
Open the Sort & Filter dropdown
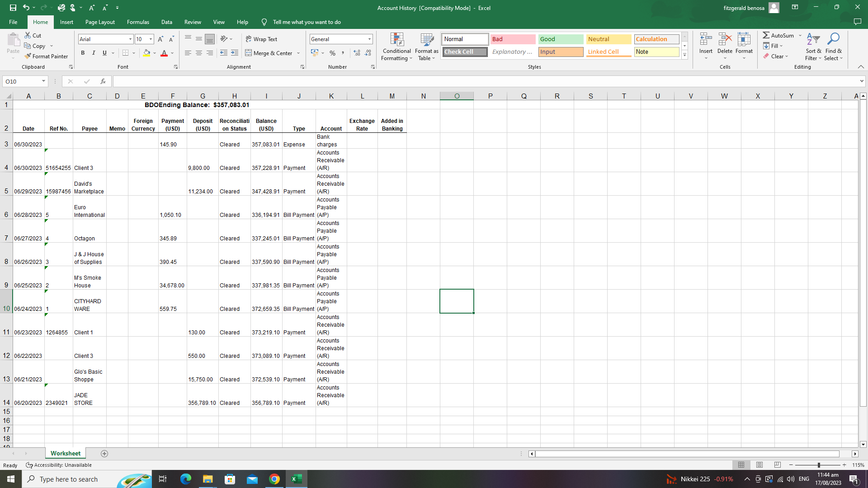coord(813,47)
